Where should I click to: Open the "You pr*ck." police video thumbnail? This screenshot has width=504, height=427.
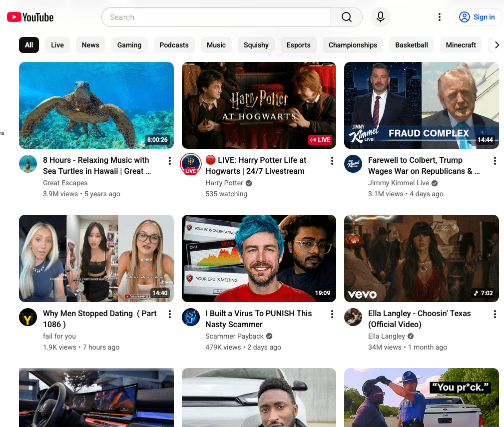(x=422, y=398)
